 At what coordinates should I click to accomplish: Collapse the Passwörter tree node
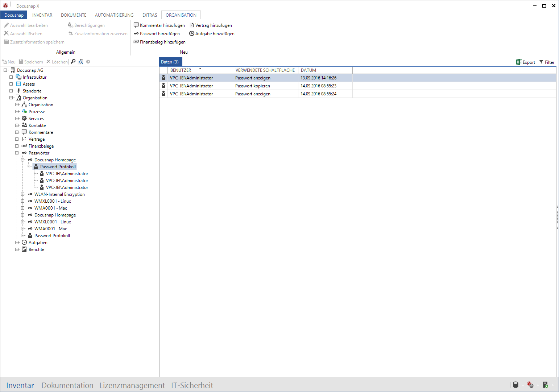pos(17,153)
